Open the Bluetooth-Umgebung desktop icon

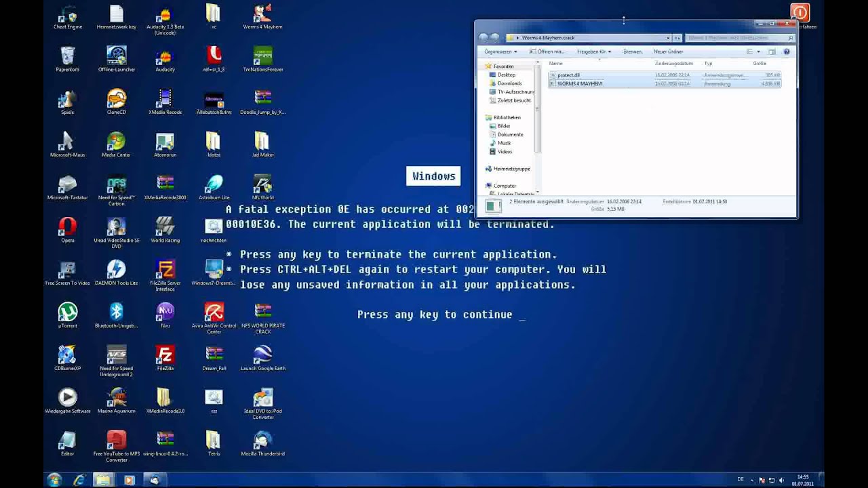[116, 316]
